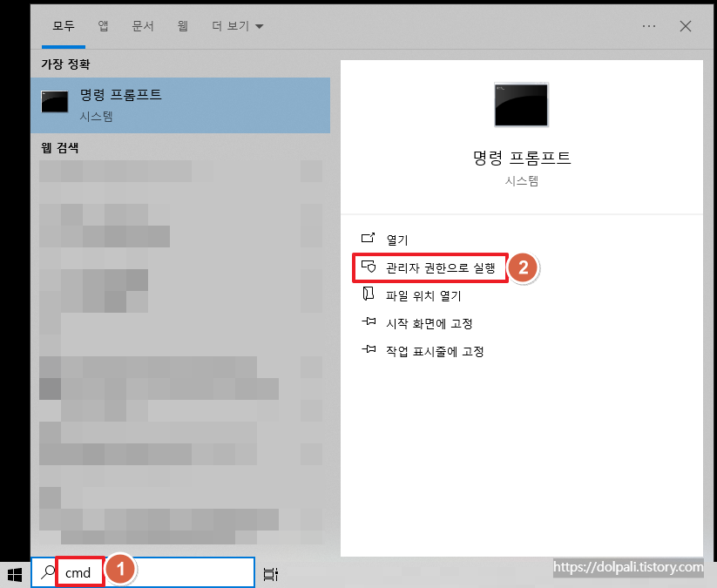Open 명령 프롬프트 with 열기
Image resolution: width=717 pixels, height=588 pixels.
(x=396, y=239)
